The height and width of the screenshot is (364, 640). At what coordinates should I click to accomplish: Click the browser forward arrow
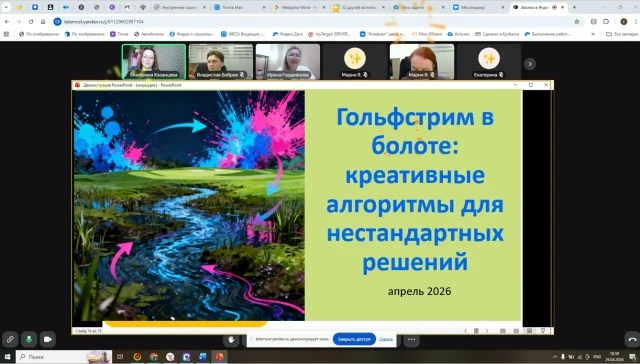pos(19,22)
